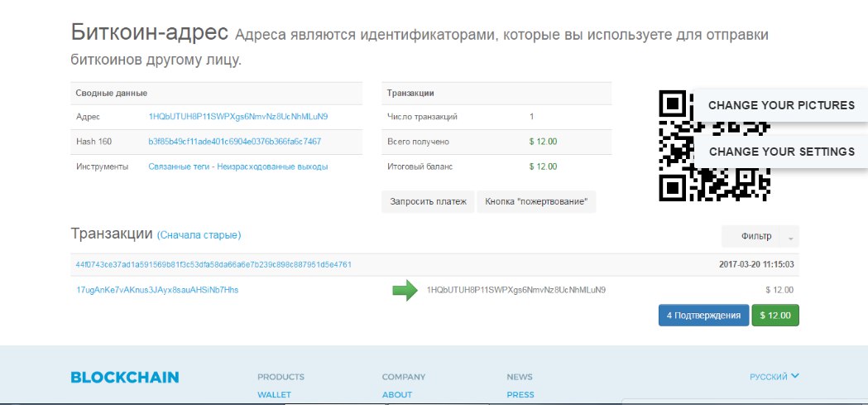Viewport: 868px width, 405px height.
Task: Open the Hash 160 link
Action: coord(234,142)
